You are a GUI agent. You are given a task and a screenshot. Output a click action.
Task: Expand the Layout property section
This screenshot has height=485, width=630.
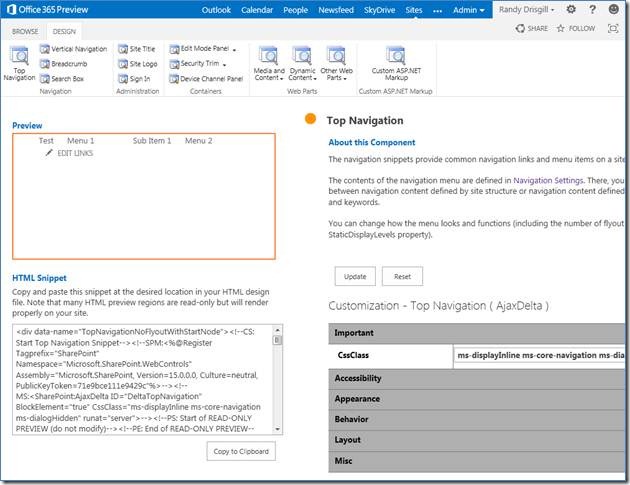point(477,440)
